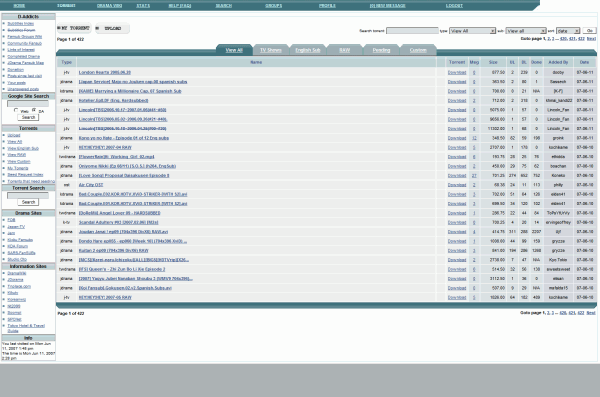Select the DA radio option under Google Site Search
Screen dimensions: 600x397
coord(34,110)
